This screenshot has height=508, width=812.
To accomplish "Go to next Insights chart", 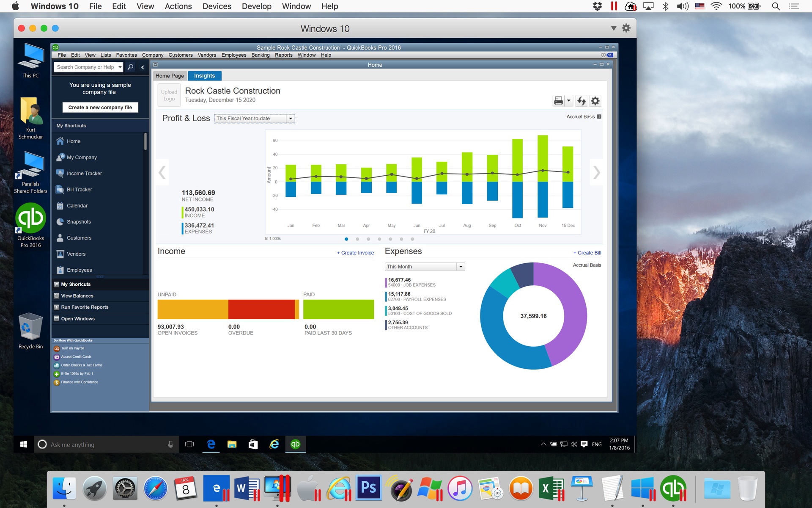I will (596, 172).
